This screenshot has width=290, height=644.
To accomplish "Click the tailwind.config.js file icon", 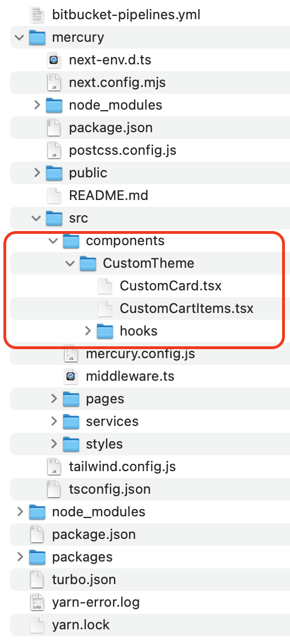I will tap(54, 466).
